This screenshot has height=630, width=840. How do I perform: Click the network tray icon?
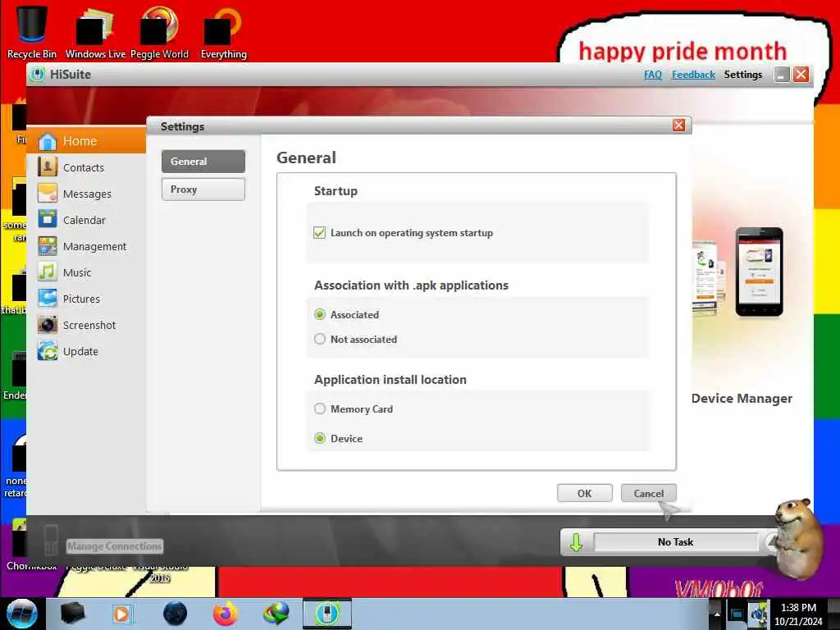point(737,614)
